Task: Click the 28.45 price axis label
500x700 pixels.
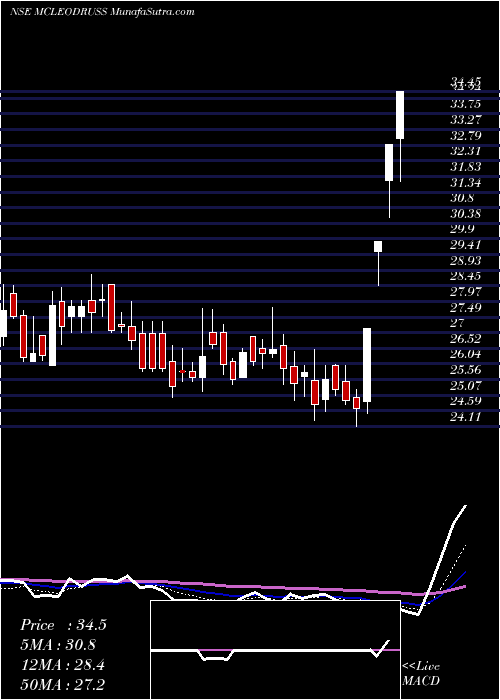Action: pyautogui.click(x=466, y=276)
